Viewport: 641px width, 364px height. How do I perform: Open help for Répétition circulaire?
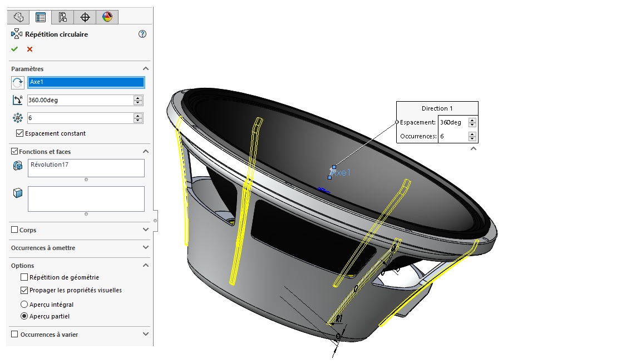(x=142, y=34)
